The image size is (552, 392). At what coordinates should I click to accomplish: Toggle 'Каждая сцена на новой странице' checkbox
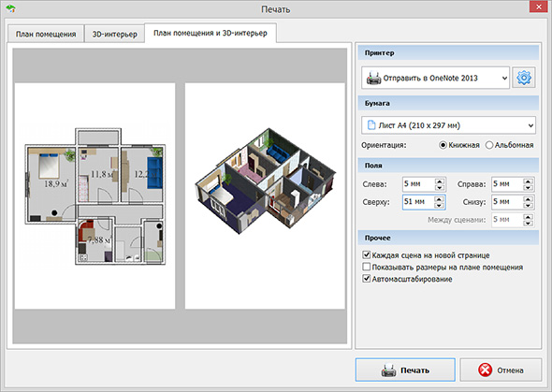(x=367, y=254)
